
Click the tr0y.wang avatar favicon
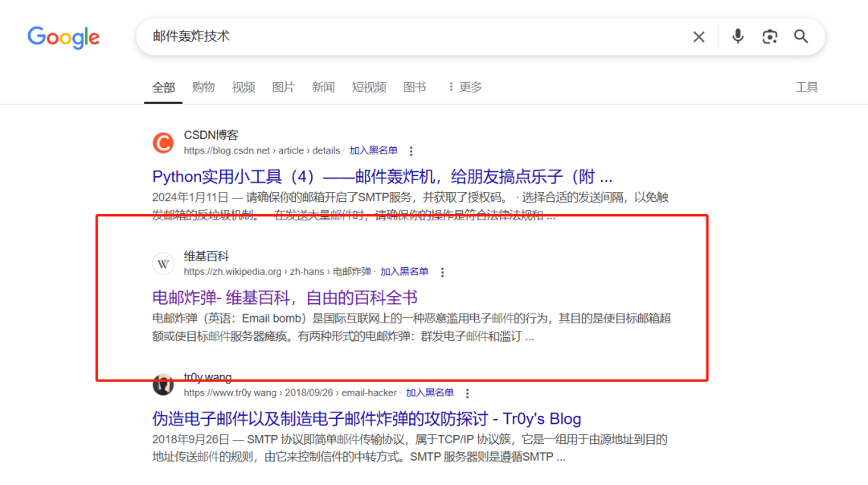point(163,384)
